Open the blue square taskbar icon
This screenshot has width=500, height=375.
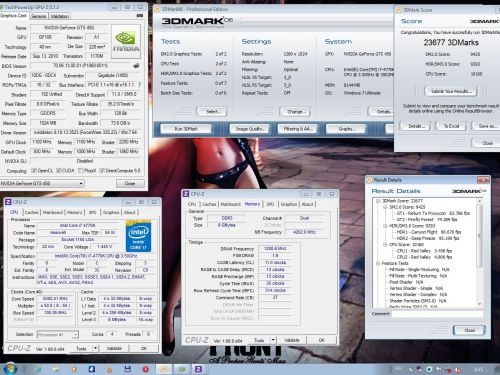click(91, 369)
